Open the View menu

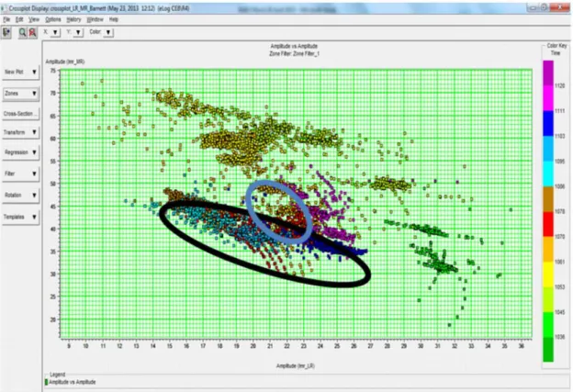click(34, 19)
